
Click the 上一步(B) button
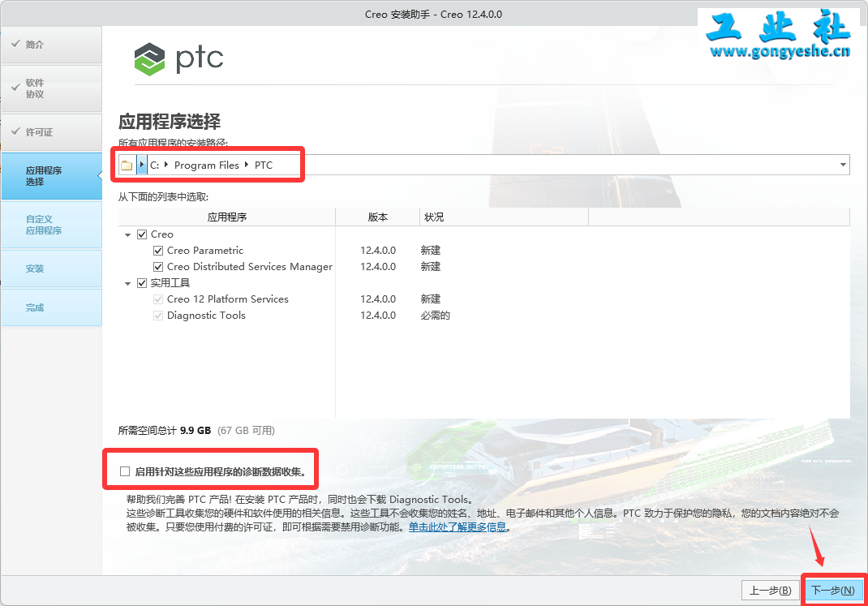[x=770, y=591]
